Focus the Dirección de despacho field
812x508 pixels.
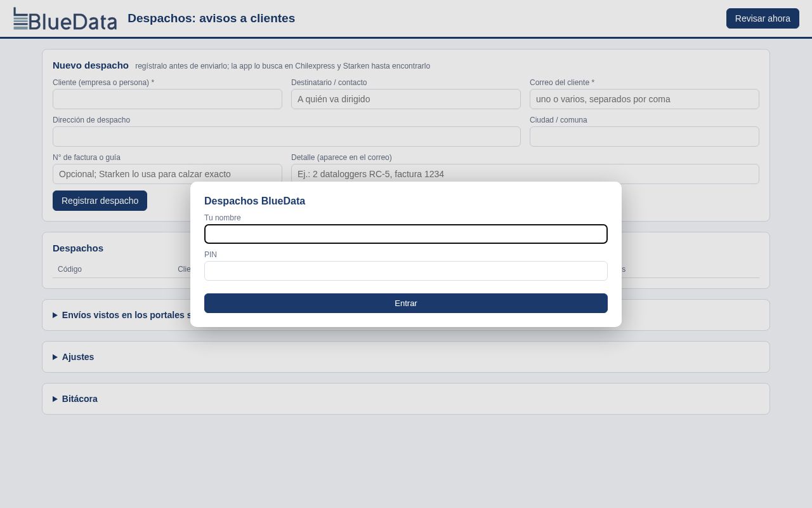pyautogui.click(x=287, y=137)
